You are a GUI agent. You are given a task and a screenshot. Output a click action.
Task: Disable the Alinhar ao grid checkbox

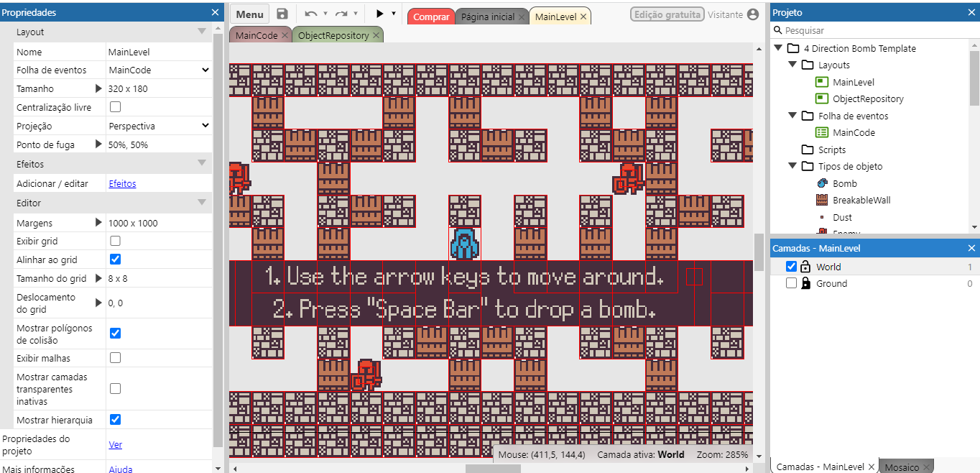coord(115,260)
